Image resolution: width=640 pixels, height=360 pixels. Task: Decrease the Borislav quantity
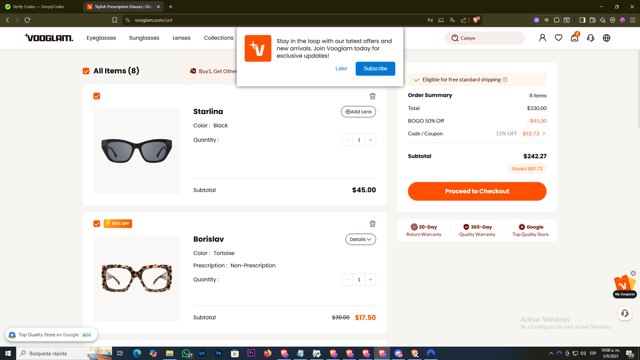pos(347,280)
